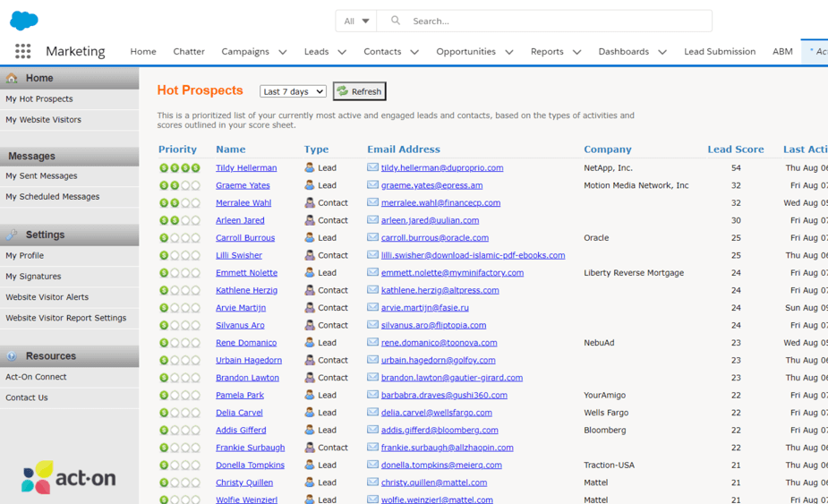The width and height of the screenshot is (828, 504).
Task: Click envelope icon beside tildy.hellerman email
Action: click(372, 167)
